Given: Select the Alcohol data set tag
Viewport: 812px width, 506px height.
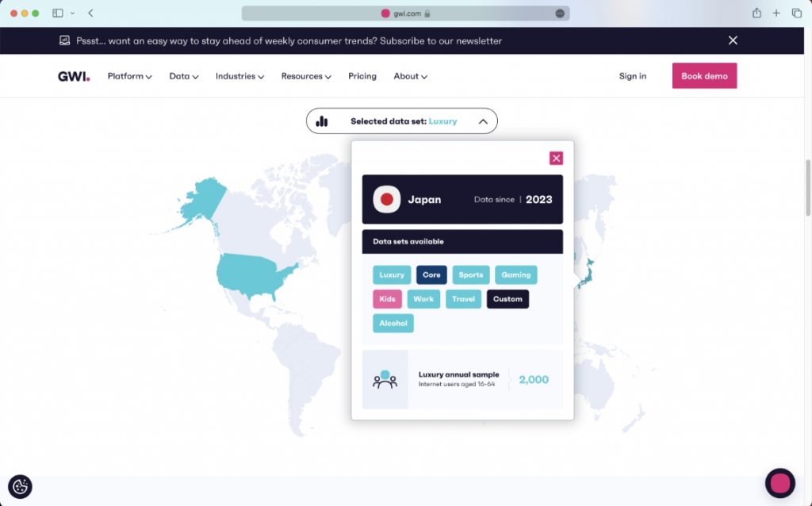Looking at the screenshot, I should (x=393, y=323).
